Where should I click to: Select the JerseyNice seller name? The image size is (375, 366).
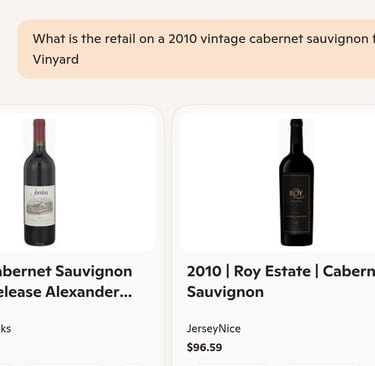(214, 329)
